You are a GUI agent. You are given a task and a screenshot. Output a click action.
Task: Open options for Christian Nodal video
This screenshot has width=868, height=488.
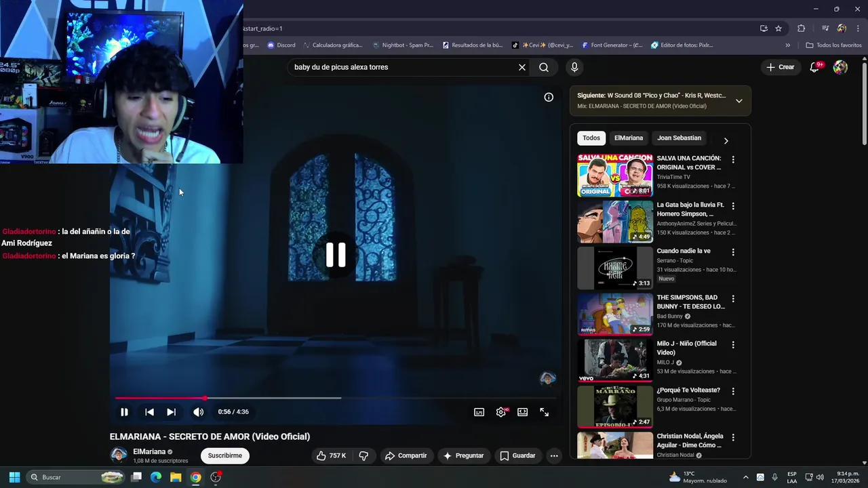(x=733, y=437)
